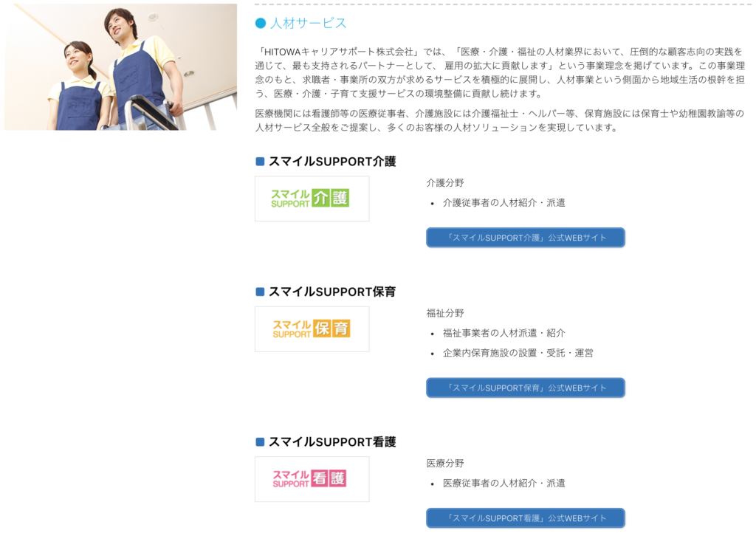Select the スマイルSUPPORT介護 heading text
756x533 pixels.
(x=332, y=162)
